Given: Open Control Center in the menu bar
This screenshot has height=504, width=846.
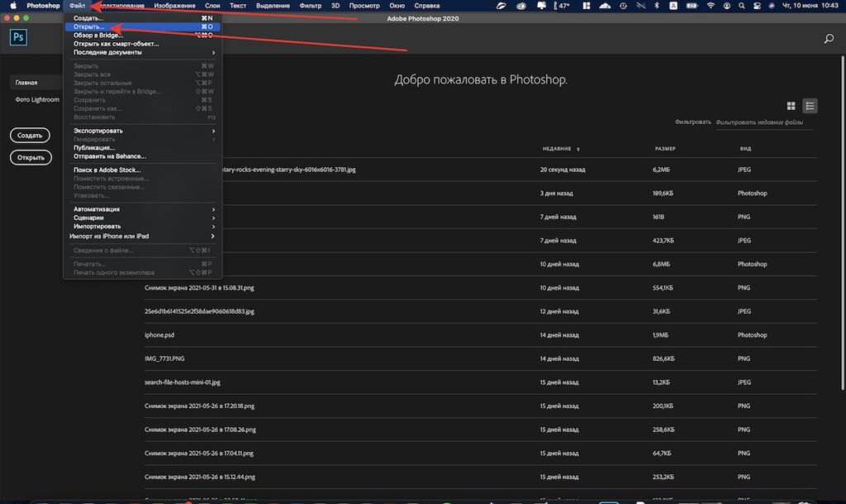Looking at the screenshot, I should (x=757, y=6).
